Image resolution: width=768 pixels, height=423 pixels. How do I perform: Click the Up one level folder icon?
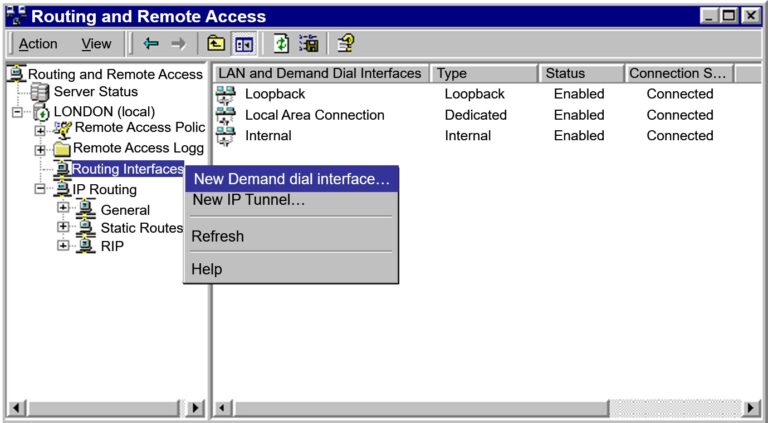216,44
